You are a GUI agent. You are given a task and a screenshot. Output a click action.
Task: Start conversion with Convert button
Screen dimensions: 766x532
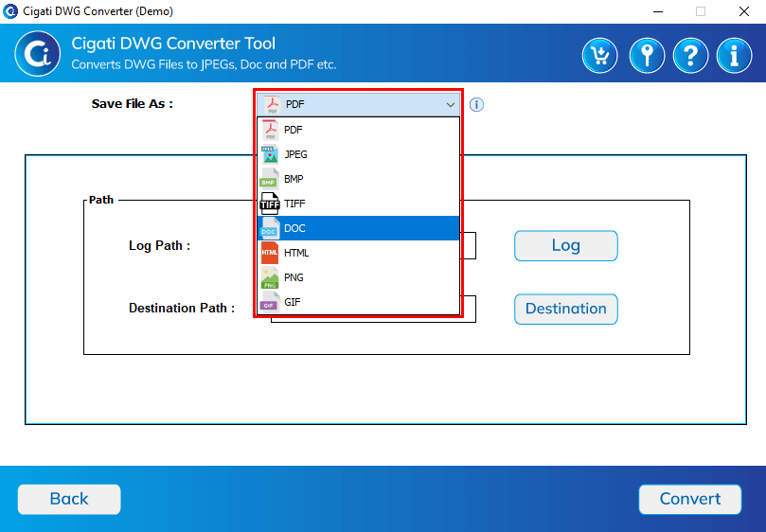click(690, 499)
